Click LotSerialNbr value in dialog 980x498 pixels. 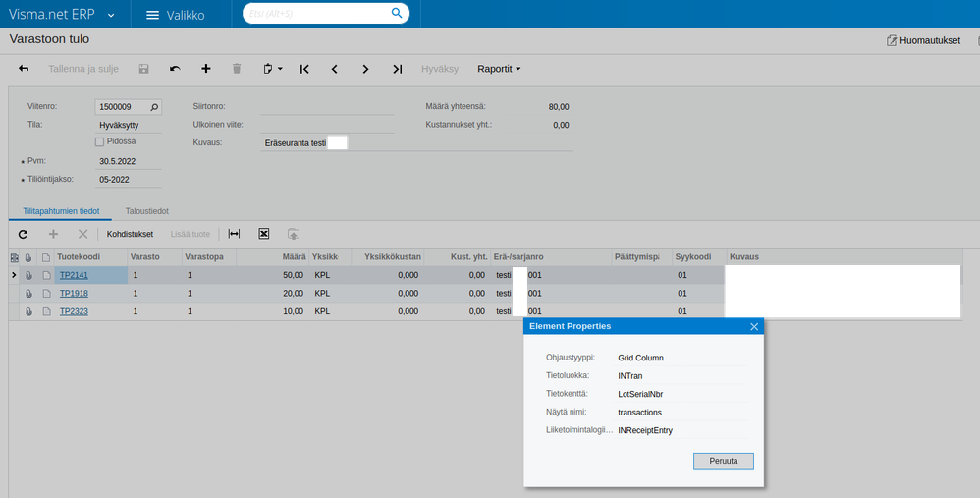pos(640,394)
